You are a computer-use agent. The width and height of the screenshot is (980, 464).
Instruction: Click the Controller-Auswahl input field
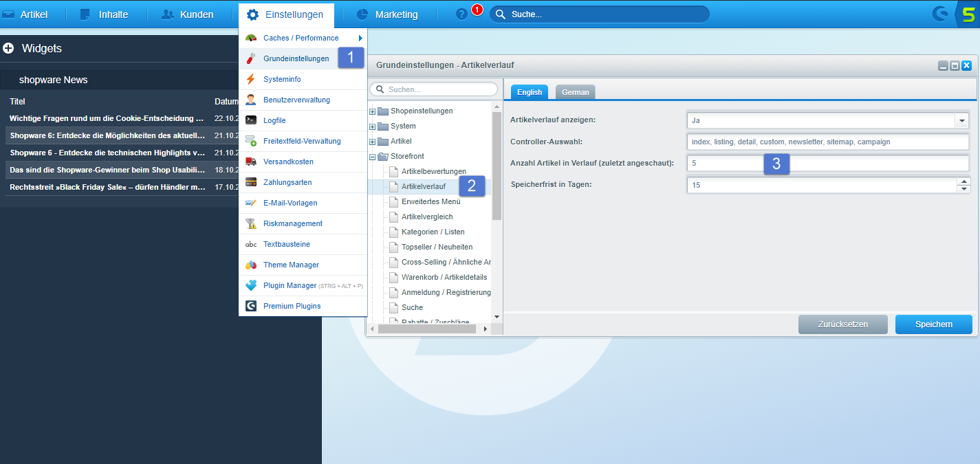click(x=828, y=142)
